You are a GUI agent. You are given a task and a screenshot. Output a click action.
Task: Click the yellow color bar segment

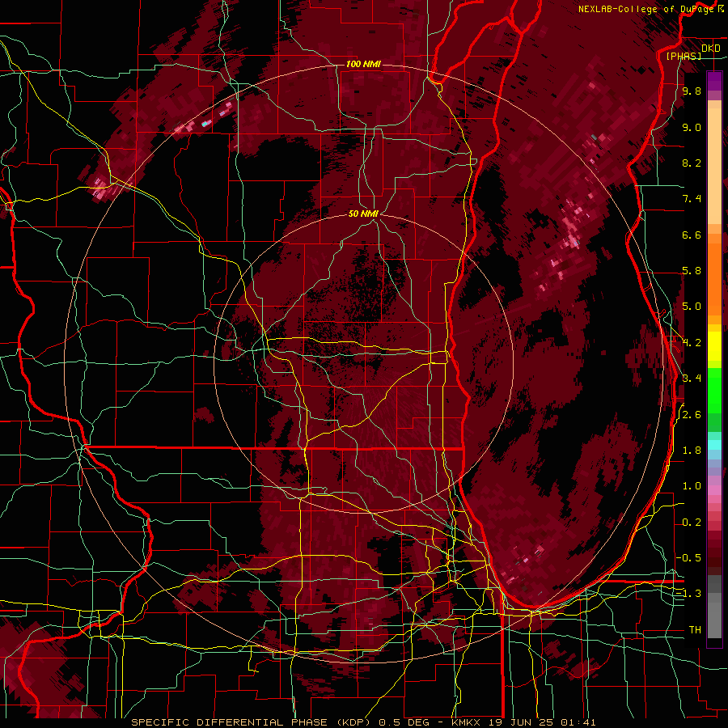click(714, 346)
